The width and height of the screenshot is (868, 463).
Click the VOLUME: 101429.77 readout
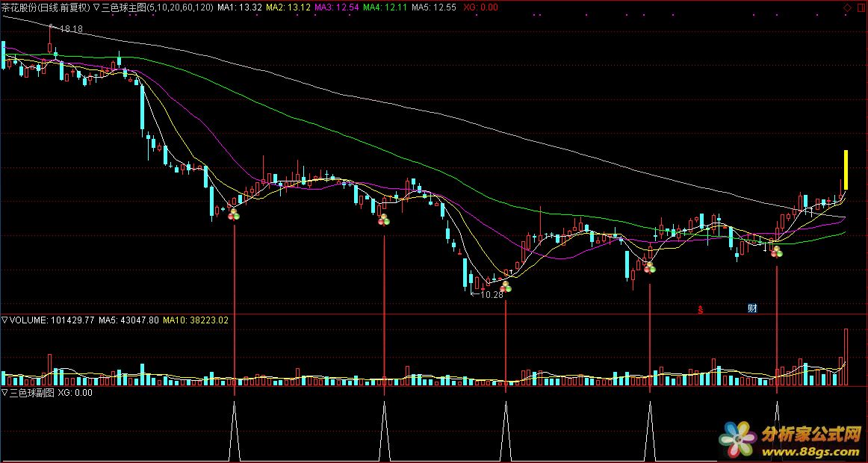point(52,320)
